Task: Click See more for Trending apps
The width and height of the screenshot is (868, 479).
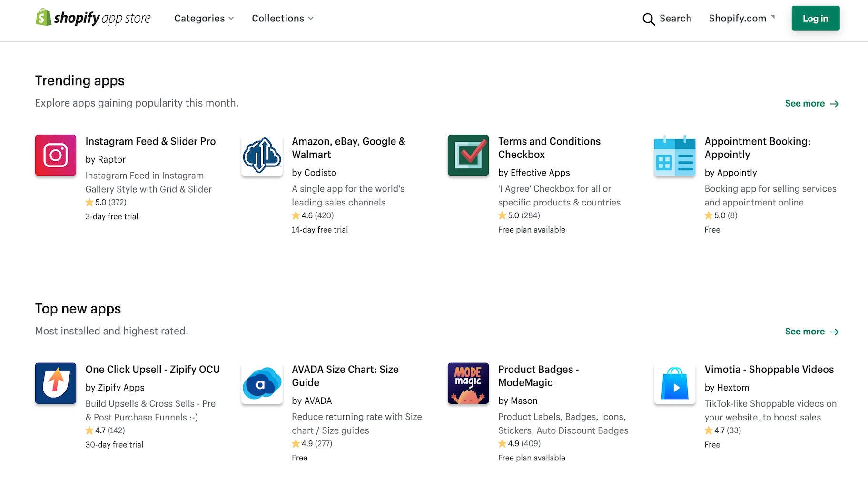Action: (811, 104)
